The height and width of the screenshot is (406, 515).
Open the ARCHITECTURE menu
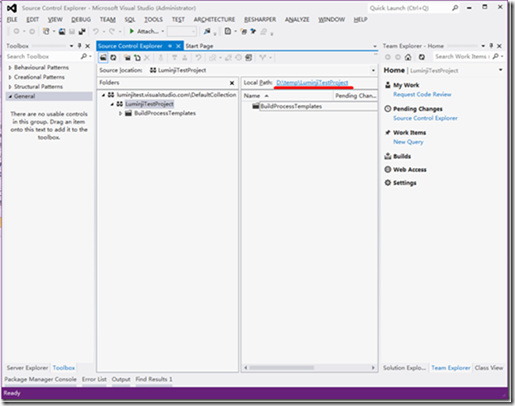tap(214, 20)
